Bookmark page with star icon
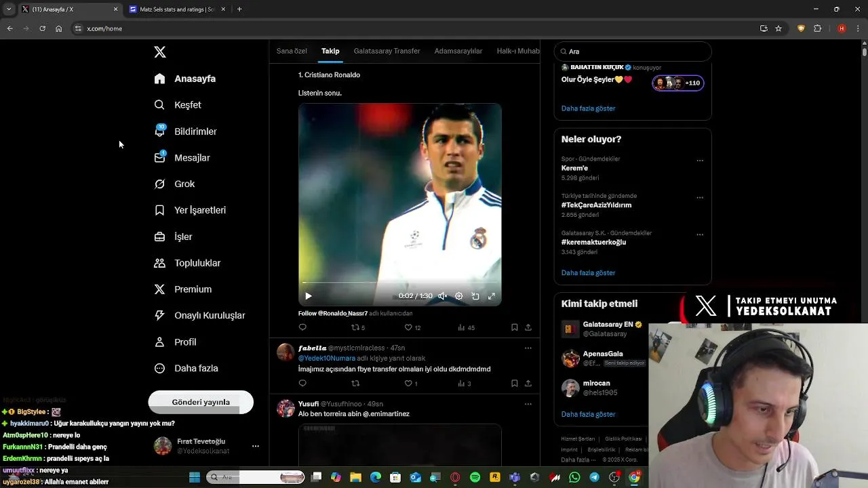Viewport: 868px width, 488px height. coord(778,28)
